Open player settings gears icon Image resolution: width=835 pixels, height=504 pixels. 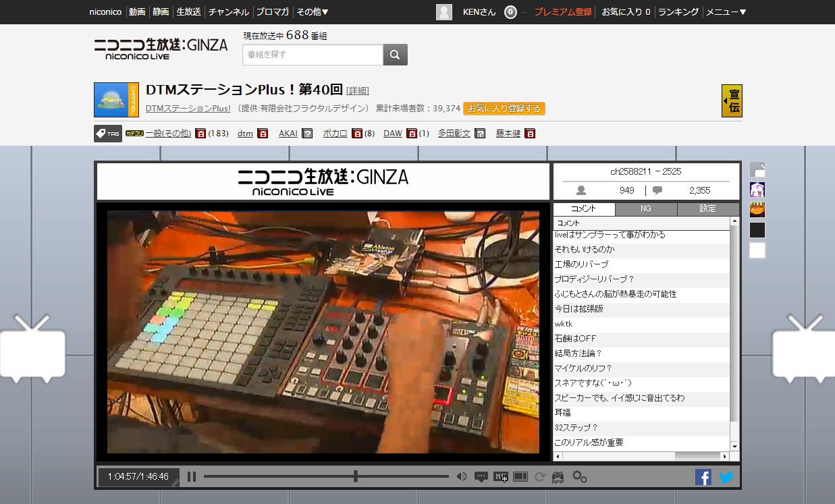(x=580, y=477)
